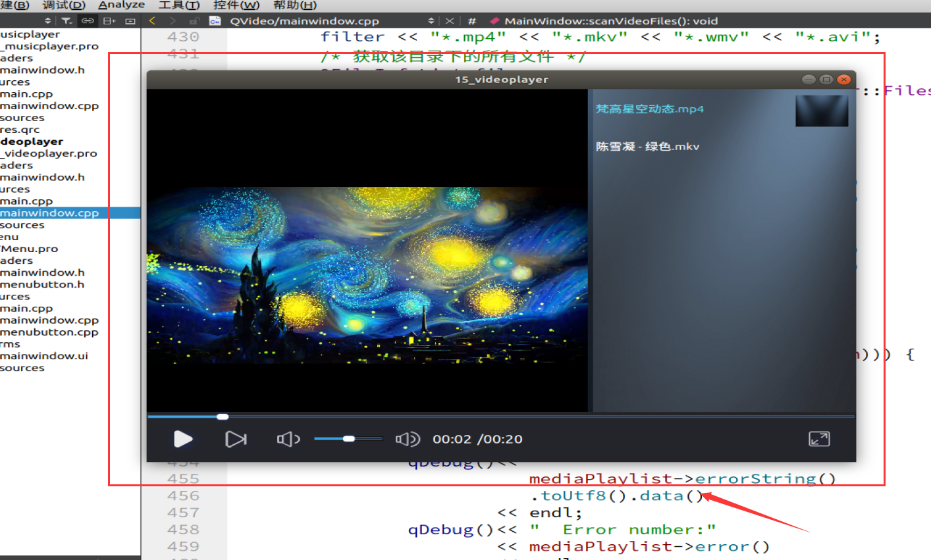The image size is (931, 560).
Task: Click the 00:02 /00:20 time label
Action: pyautogui.click(x=477, y=439)
